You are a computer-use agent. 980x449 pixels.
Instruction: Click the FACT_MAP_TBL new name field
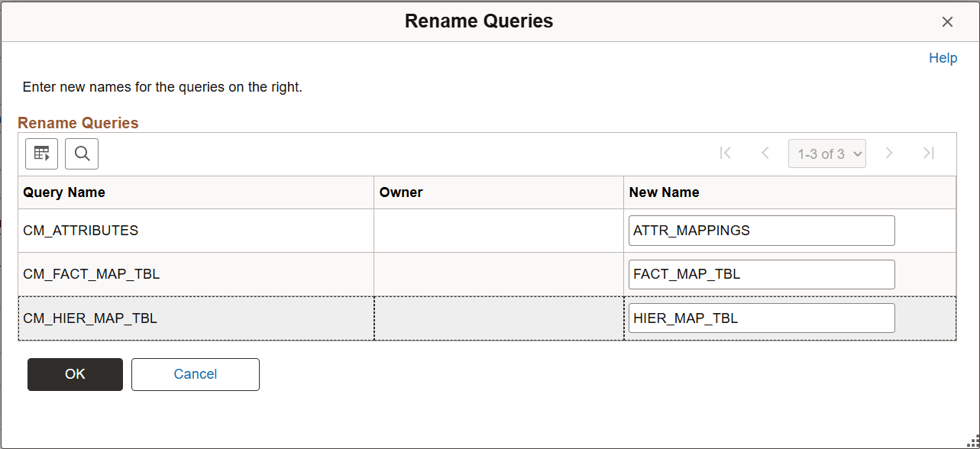point(761,274)
